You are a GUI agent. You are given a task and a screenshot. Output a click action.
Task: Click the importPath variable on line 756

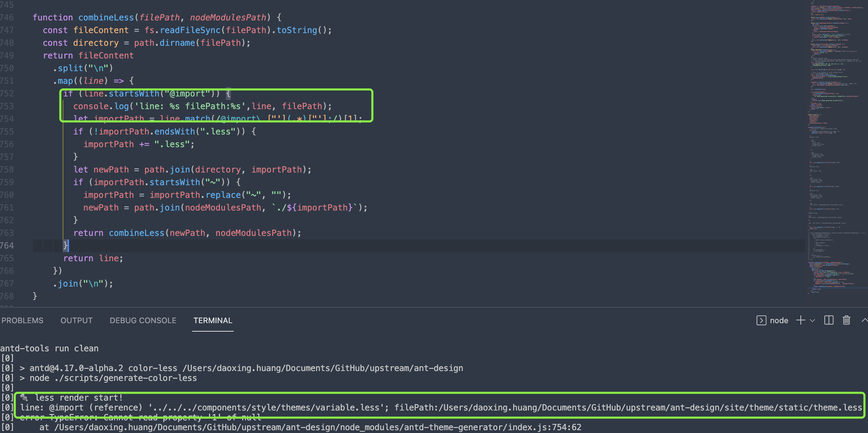click(x=109, y=144)
